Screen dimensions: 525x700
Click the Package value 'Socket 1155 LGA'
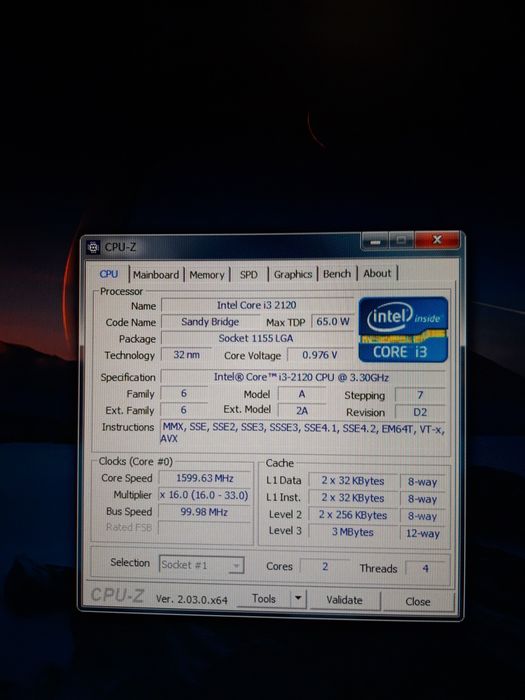click(256, 338)
